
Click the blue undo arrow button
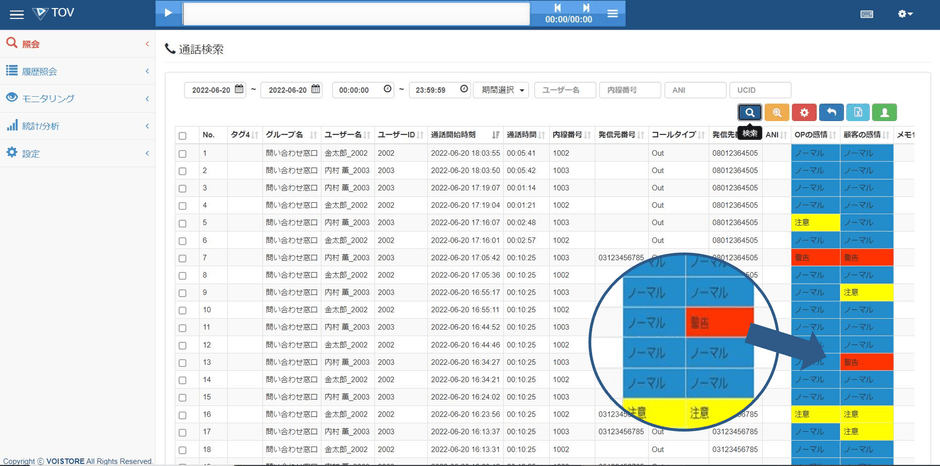click(830, 113)
